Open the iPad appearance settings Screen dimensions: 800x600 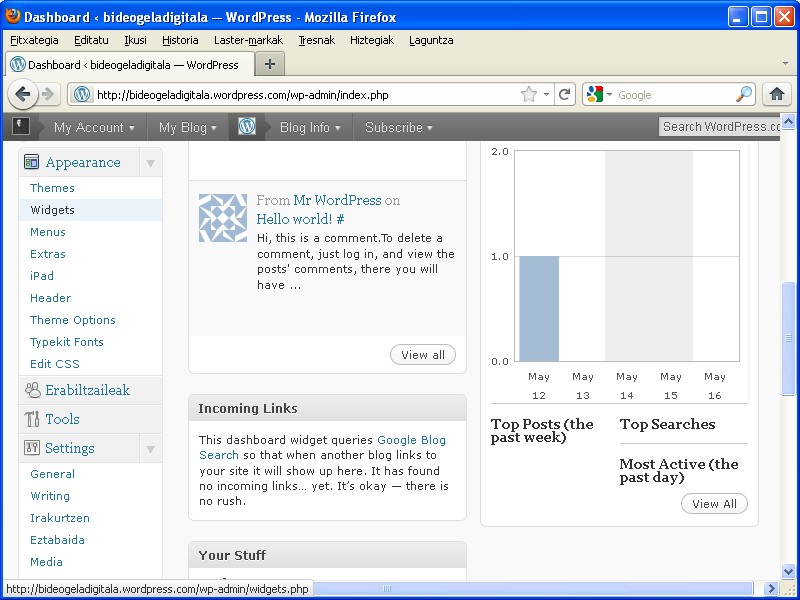[x=42, y=276]
